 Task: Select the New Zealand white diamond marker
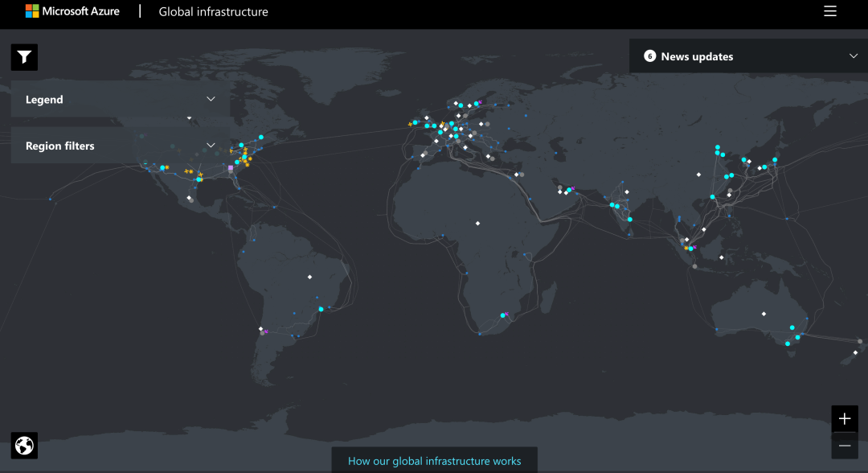[855, 353]
